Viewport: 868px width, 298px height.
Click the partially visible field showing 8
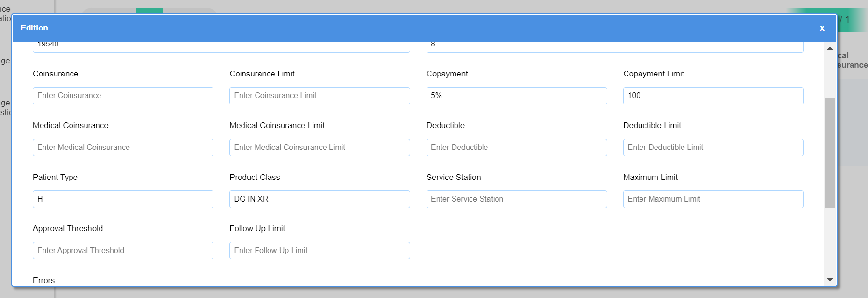[615, 47]
